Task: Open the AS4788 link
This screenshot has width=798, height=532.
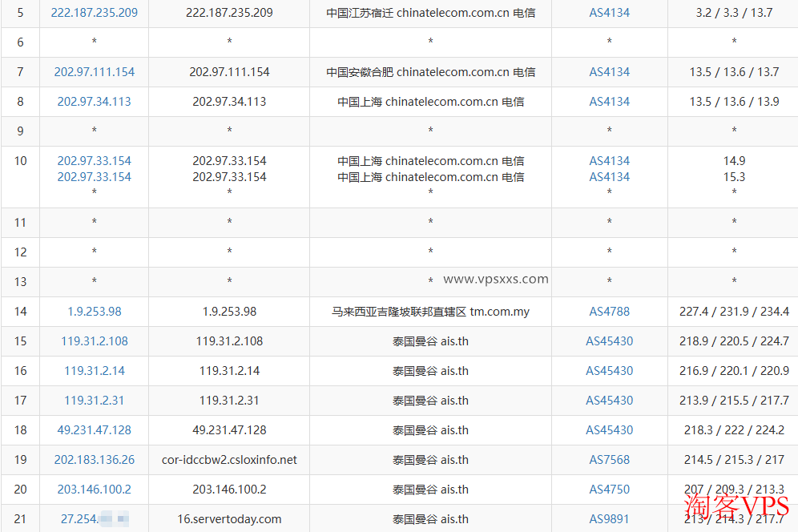Action: pyautogui.click(x=609, y=312)
